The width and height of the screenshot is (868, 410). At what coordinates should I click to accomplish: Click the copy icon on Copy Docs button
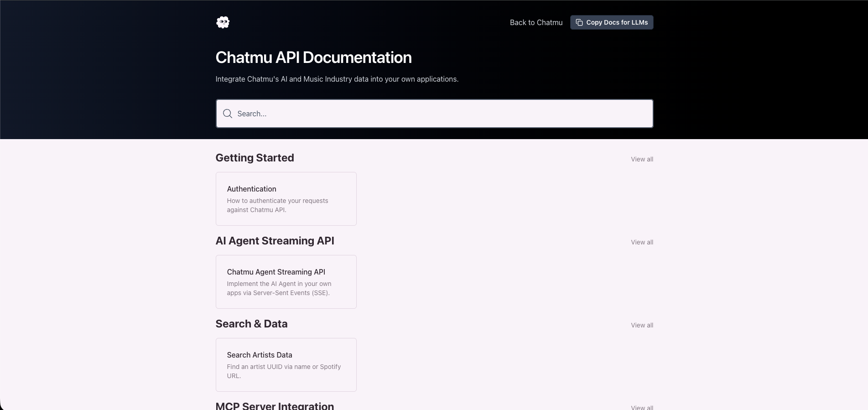(579, 22)
